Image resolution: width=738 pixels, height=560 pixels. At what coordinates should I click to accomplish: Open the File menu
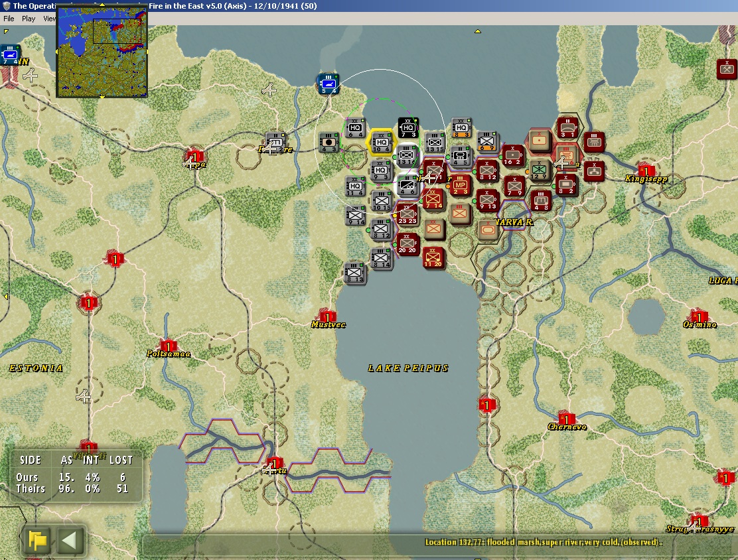point(9,19)
